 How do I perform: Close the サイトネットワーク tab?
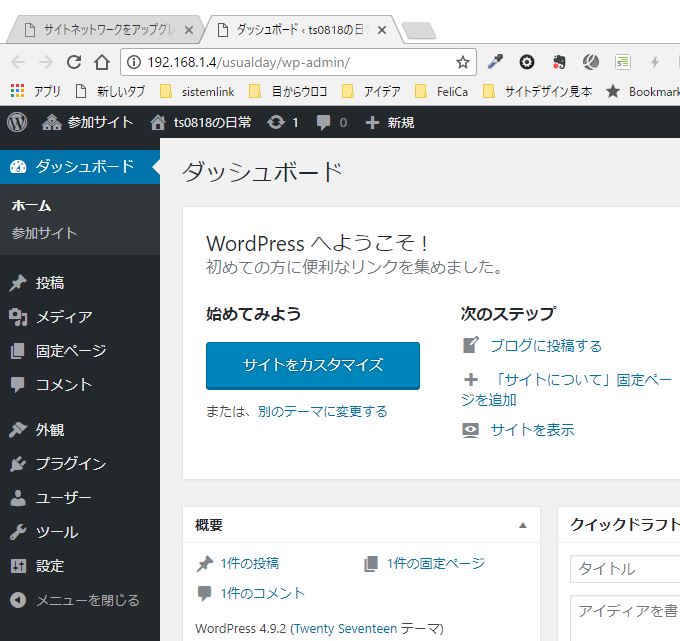[x=189, y=30]
